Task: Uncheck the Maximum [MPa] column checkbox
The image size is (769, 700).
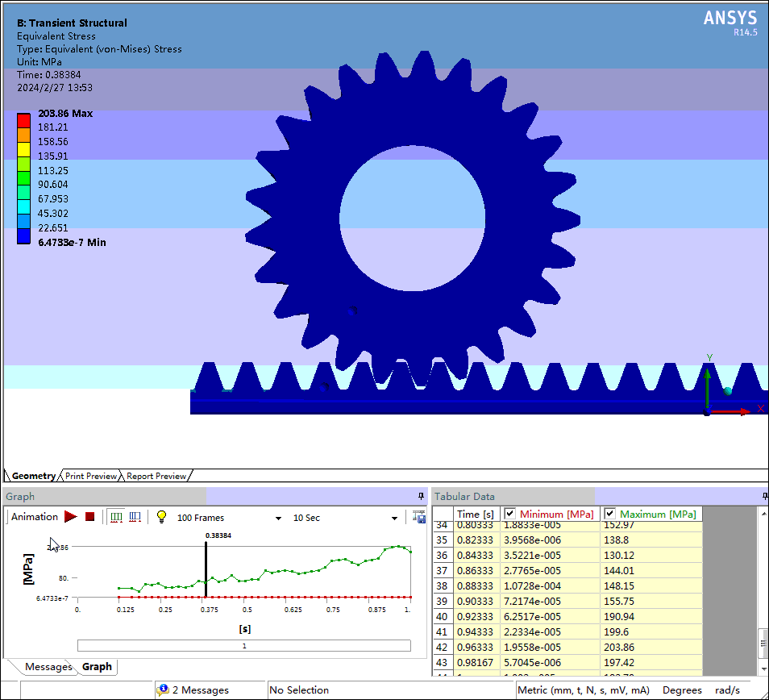Action: point(609,514)
